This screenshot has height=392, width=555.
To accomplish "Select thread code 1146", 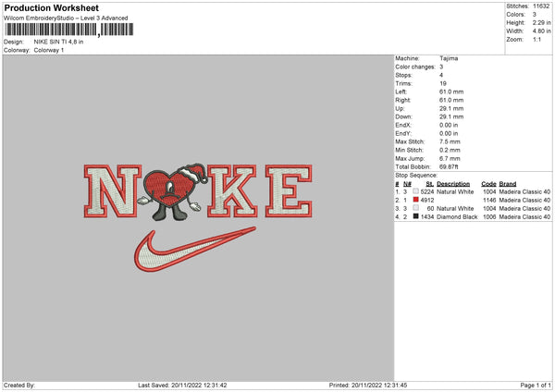I will click(489, 201).
